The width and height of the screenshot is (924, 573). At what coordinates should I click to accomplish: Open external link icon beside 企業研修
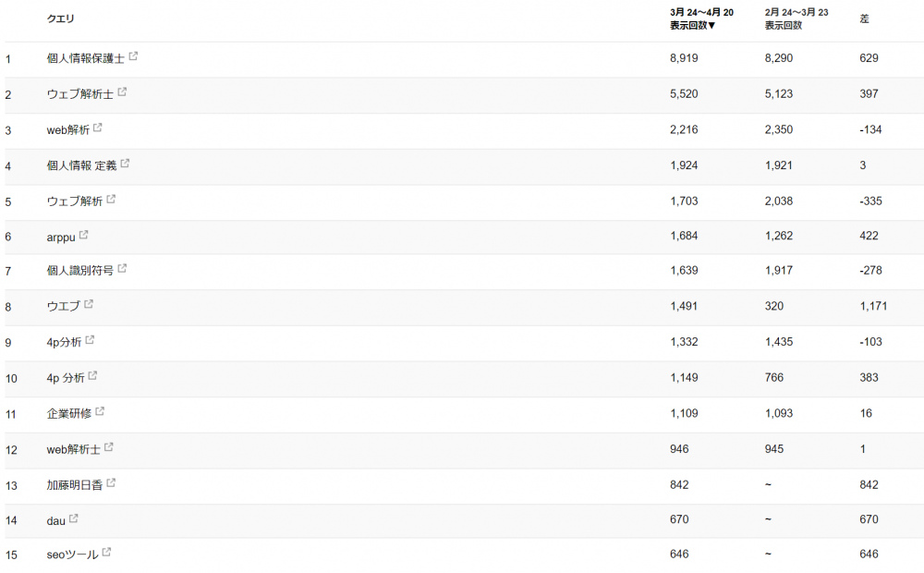pos(101,411)
